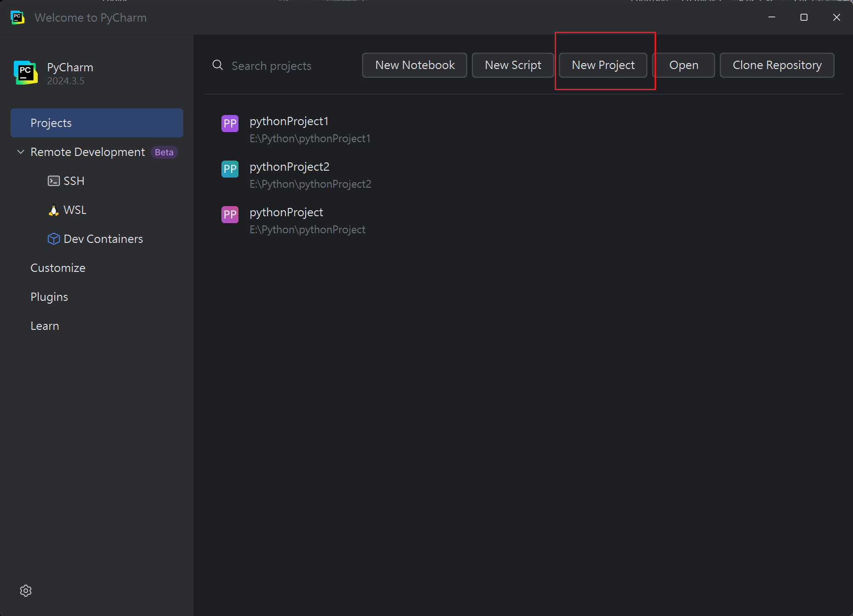853x616 pixels.
Task: Click path E:\Python\pythonProject1
Action: (310, 138)
